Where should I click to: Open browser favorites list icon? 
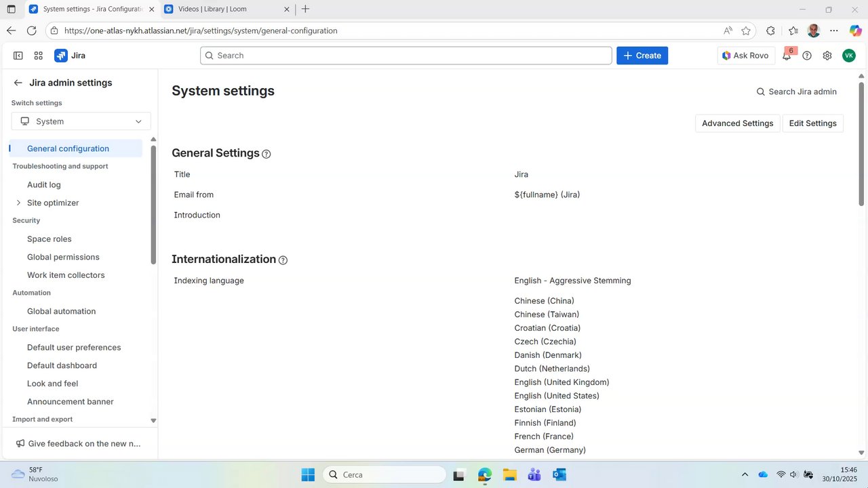click(x=793, y=30)
